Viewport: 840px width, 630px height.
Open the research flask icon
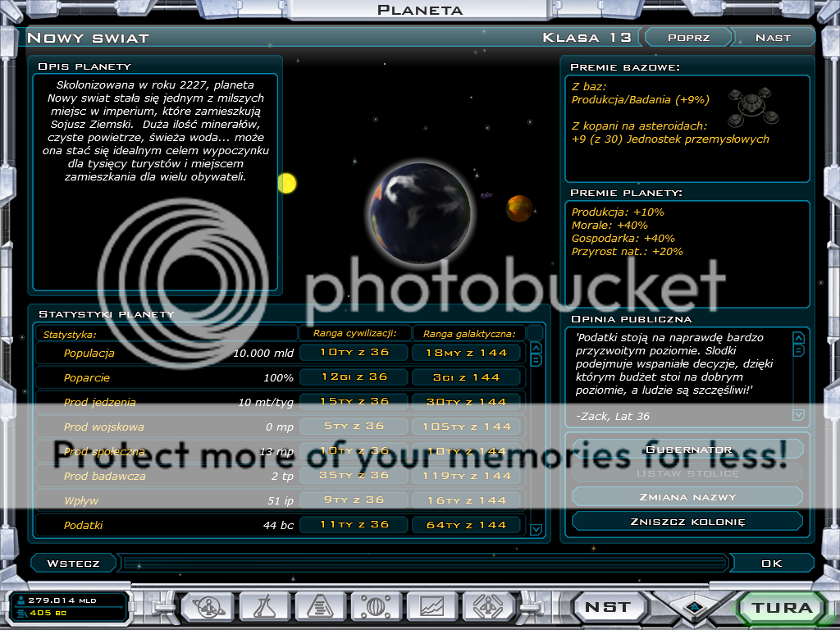pyautogui.click(x=264, y=607)
